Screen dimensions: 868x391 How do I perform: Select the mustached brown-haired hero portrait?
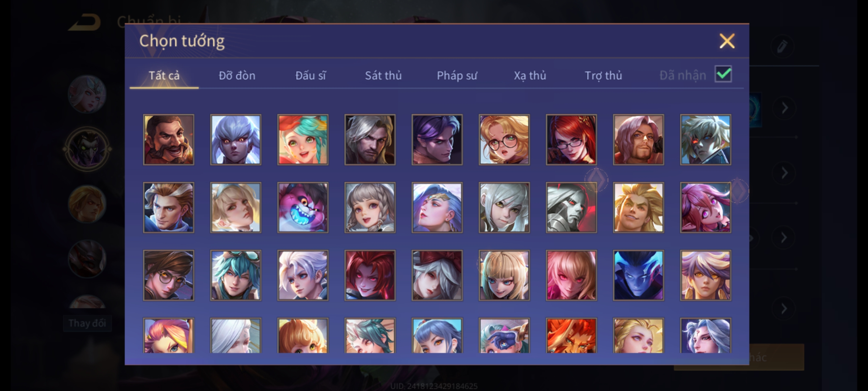169,140
